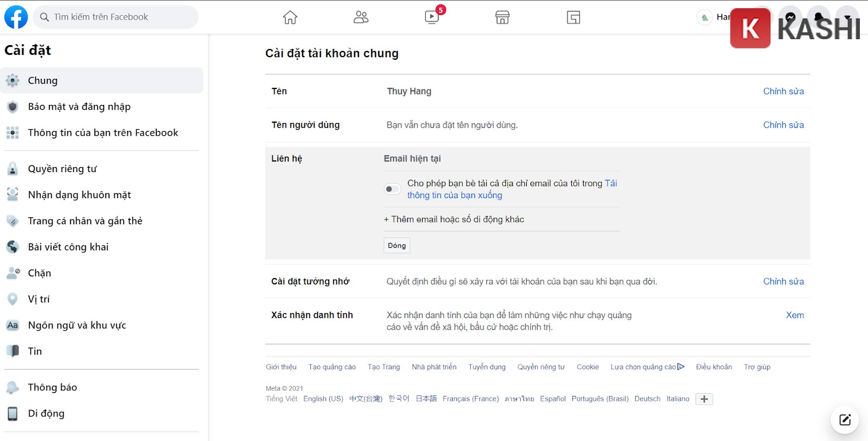This screenshot has height=441, width=868.
Task: Select Deutsch language in footer
Action: click(x=647, y=399)
